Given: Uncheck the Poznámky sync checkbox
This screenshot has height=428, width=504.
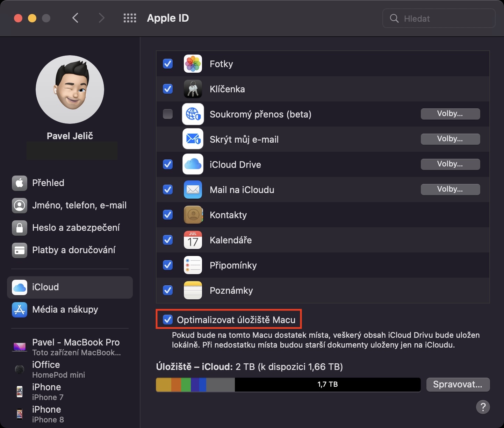Looking at the screenshot, I should (168, 290).
